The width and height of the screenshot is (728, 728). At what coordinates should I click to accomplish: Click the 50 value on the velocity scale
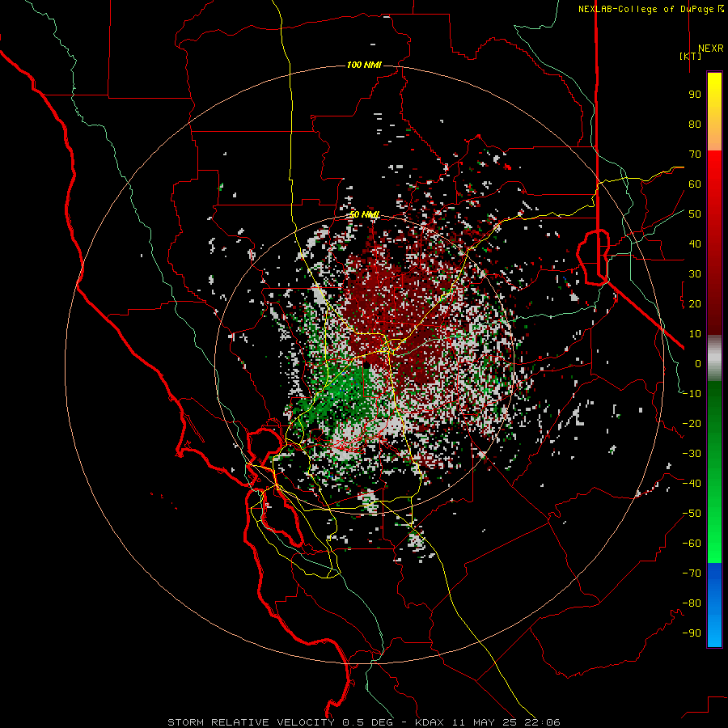695,214
